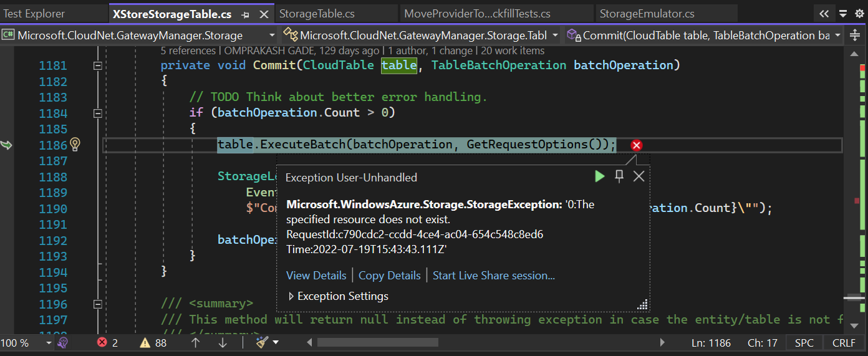Click the SPC indentation indicator
Screen dimensions: 868x356
click(x=804, y=343)
